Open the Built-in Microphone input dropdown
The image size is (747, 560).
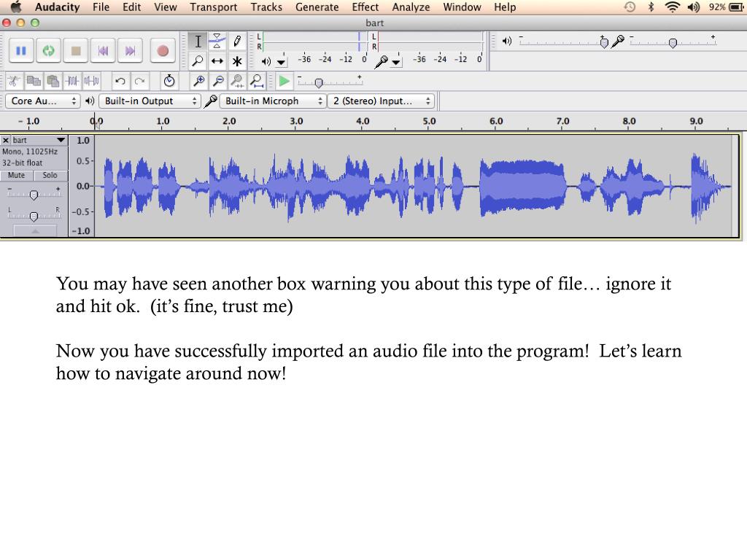(272, 101)
